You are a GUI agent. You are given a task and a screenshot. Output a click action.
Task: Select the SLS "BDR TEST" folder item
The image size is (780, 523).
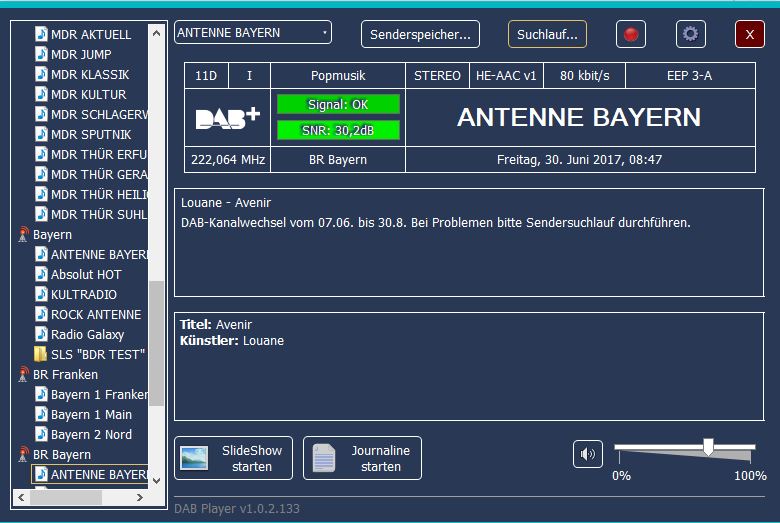[97, 354]
